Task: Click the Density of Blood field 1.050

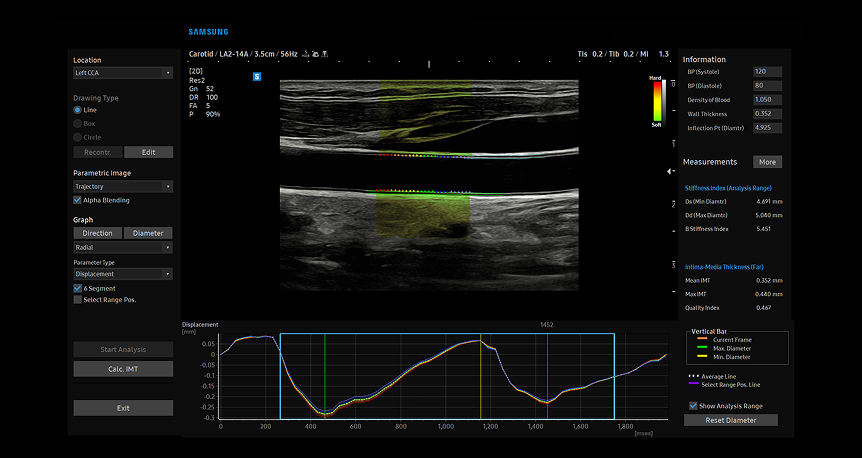Action: pyautogui.click(x=767, y=100)
